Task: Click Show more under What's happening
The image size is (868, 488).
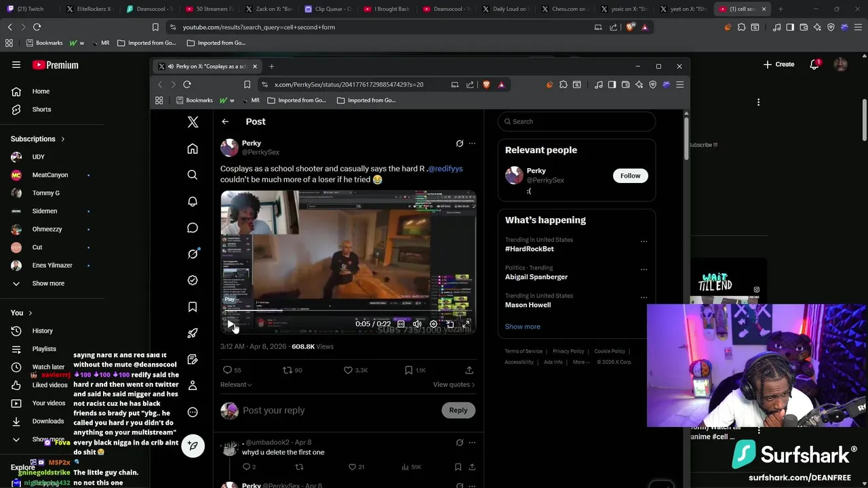Action: pyautogui.click(x=523, y=327)
